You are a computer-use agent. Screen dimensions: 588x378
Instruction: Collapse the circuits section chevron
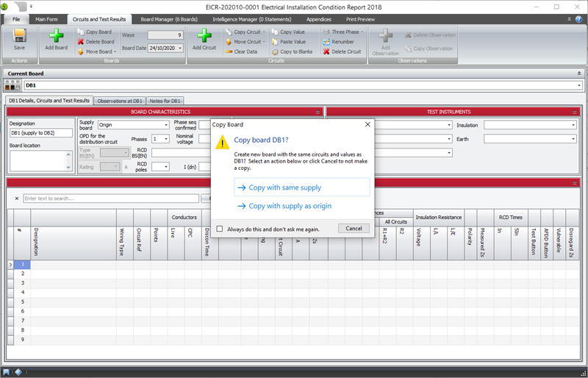[x=575, y=183]
